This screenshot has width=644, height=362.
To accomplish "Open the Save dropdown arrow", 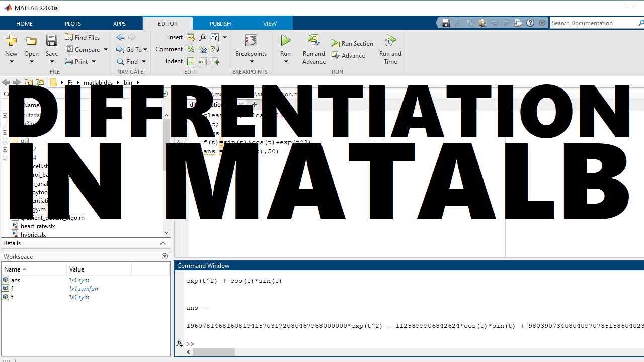I will point(52,62).
